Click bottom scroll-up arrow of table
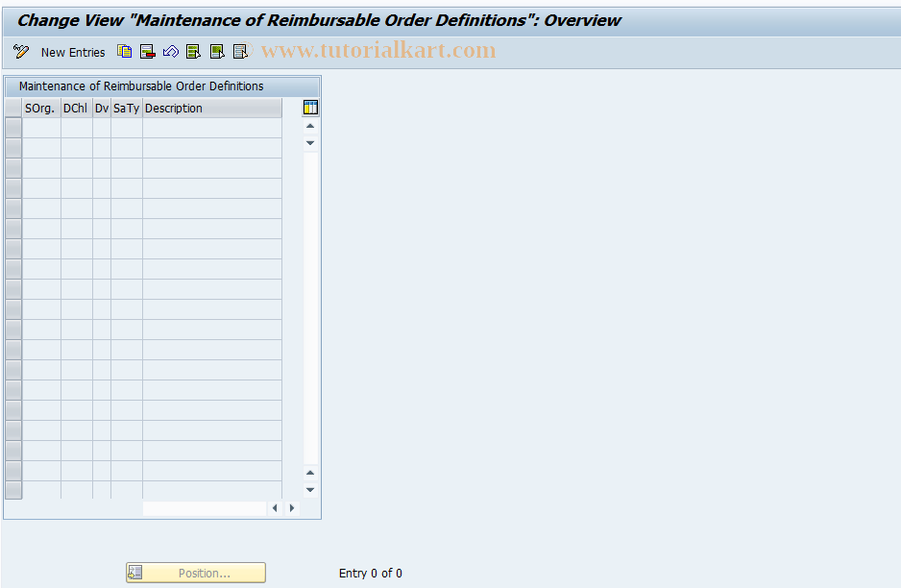The width and height of the screenshot is (901, 588). click(310, 473)
